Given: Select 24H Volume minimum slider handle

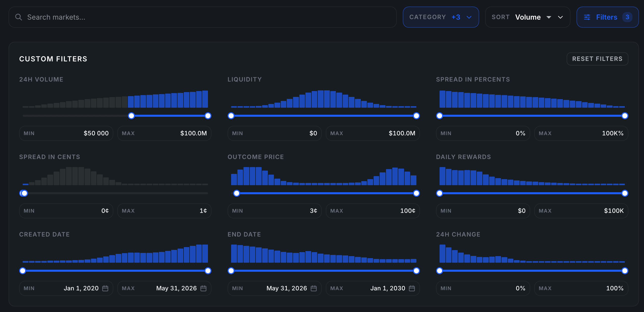Looking at the screenshot, I should click(x=131, y=116).
